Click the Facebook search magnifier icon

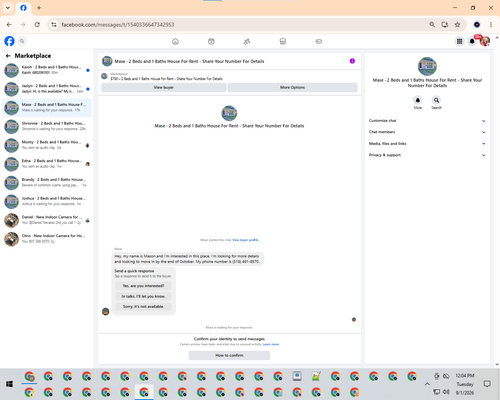(x=22, y=41)
